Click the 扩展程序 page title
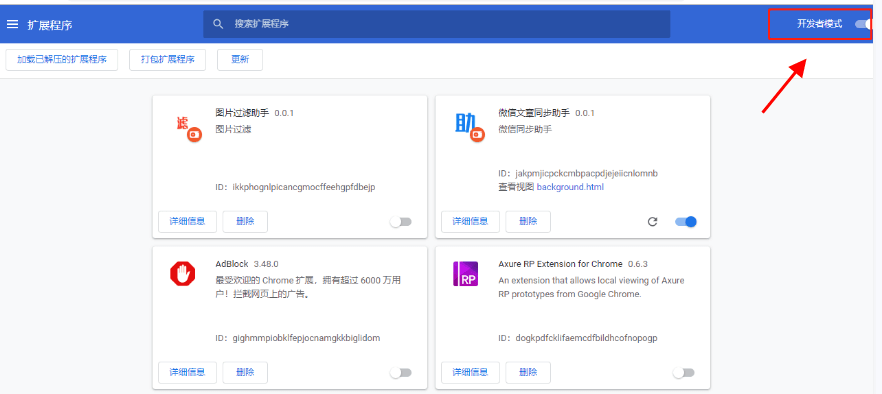This screenshot has height=394, width=882. 50,25
